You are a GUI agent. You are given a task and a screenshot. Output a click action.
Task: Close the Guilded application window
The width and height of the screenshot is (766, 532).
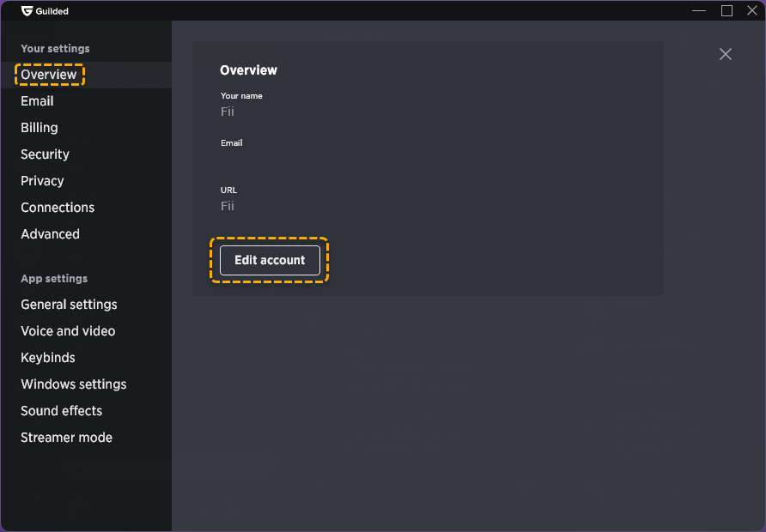pyautogui.click(x=752, y=11)
